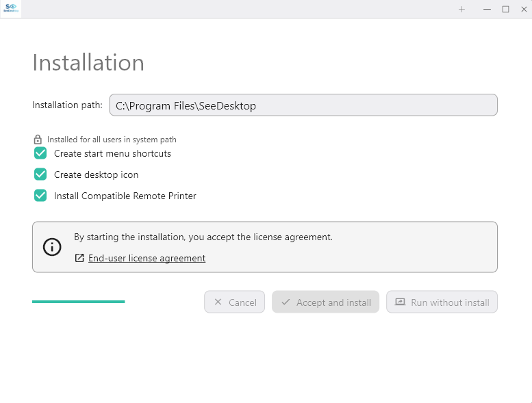The image size is (532, 403).
Task: Close the installer window
Action: (524, 10)
